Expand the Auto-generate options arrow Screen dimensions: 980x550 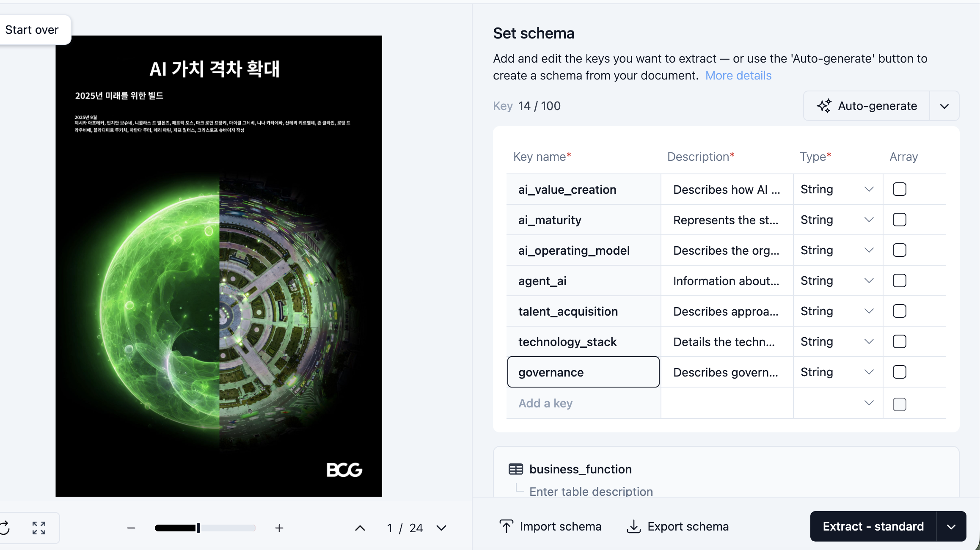click(x=944, y=106)
